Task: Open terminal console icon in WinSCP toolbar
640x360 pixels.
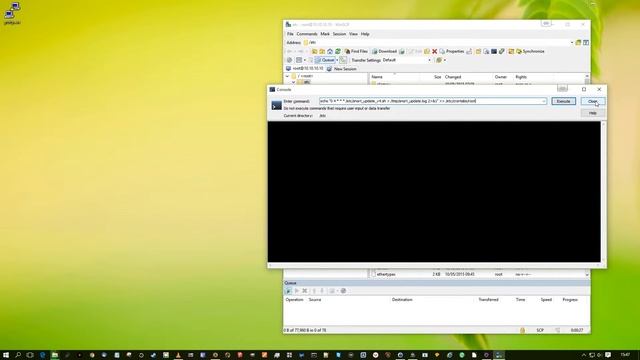Action: 494,51
